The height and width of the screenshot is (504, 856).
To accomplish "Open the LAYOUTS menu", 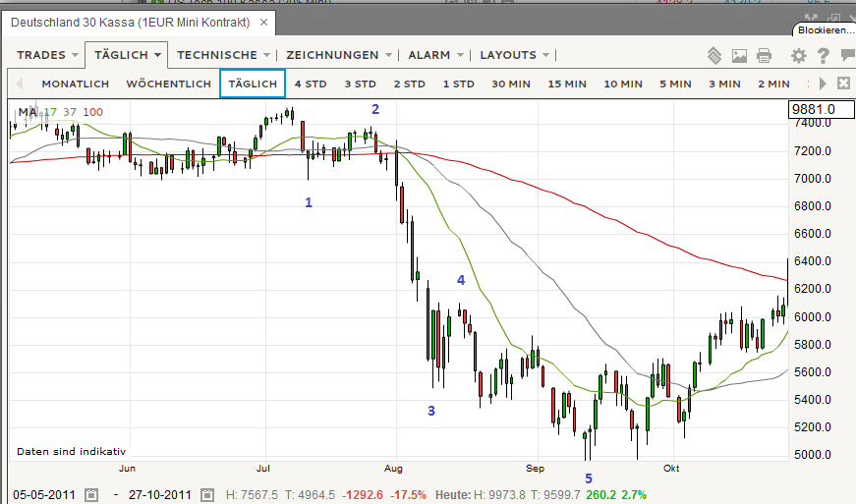I will click(514, 55).
